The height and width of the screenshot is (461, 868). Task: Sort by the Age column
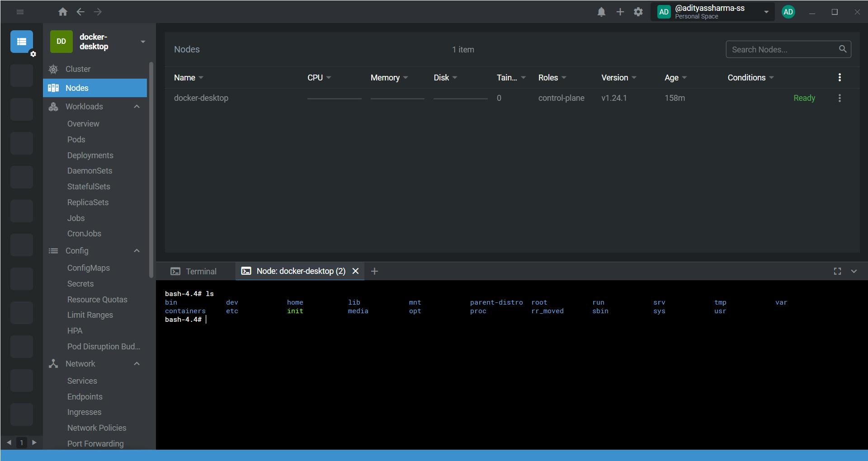tap(676, 78)
